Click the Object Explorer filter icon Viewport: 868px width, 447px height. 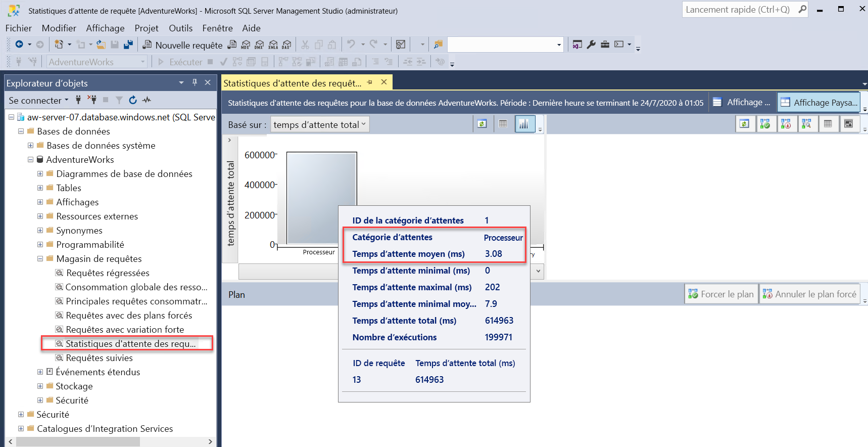click(x=119, y=100)
